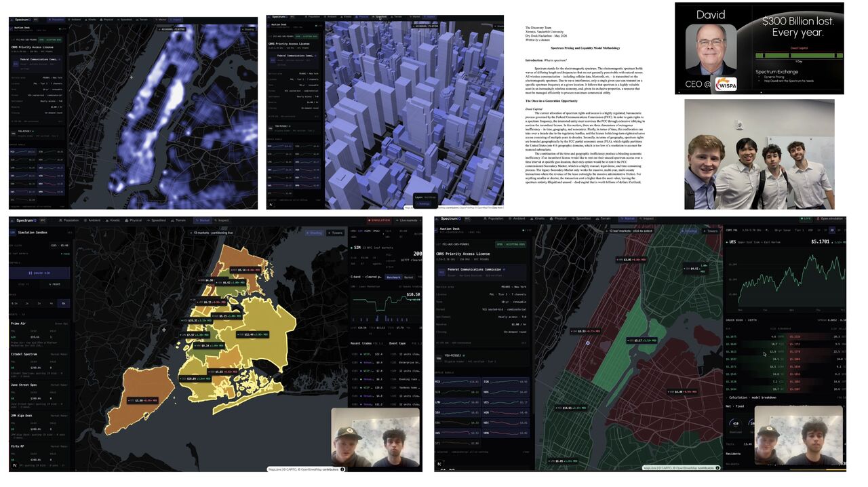Open the Jane Street Spec agent card
Screen dimensions: 868x487
pyautogui.click(x=39, y=396)
